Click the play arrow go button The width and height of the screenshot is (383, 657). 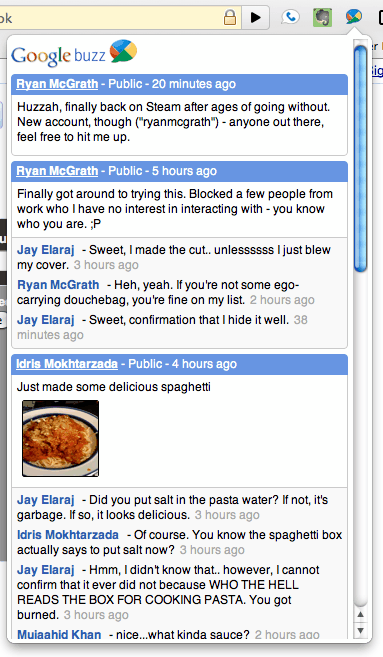pyautogui.click(x=255, y=17)
